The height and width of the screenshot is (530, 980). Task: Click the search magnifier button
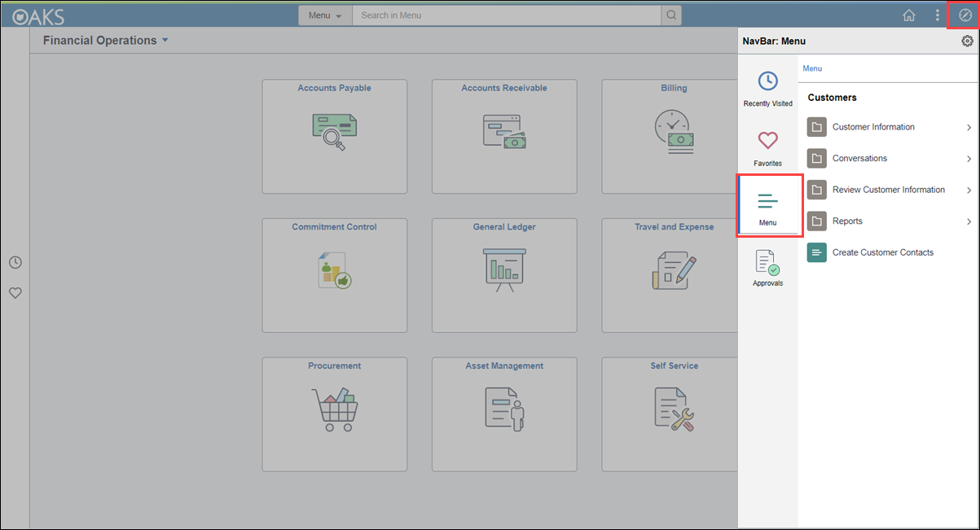(x=670, y=15)
